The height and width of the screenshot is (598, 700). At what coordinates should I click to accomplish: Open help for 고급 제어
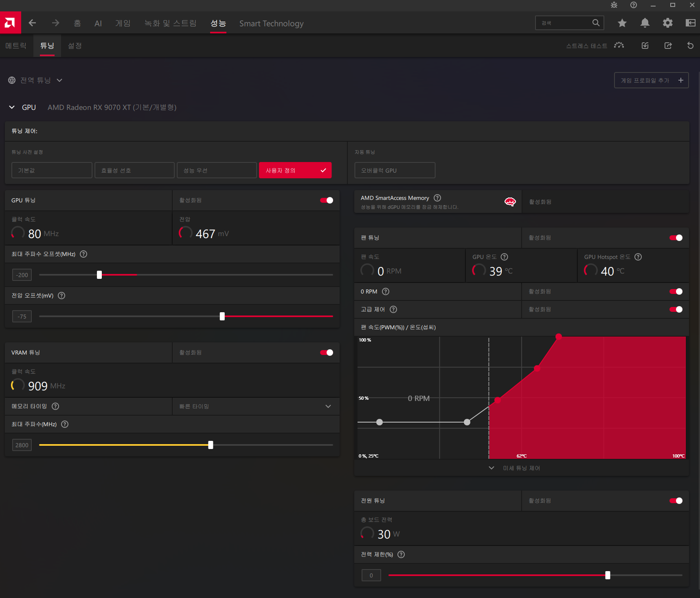[x=393, y=309]
